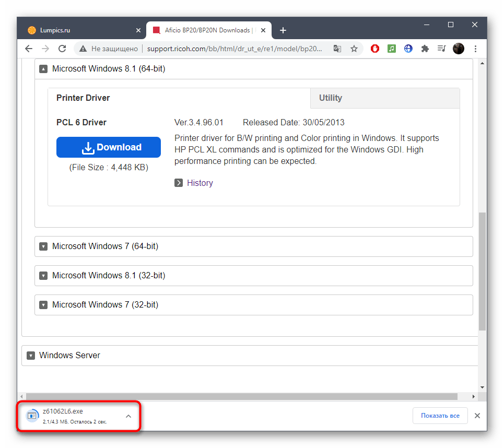Expand Microsoft Windows 7 (64-bit) section
This screenshot has height=448, width=504.
[x=254, y=246]
